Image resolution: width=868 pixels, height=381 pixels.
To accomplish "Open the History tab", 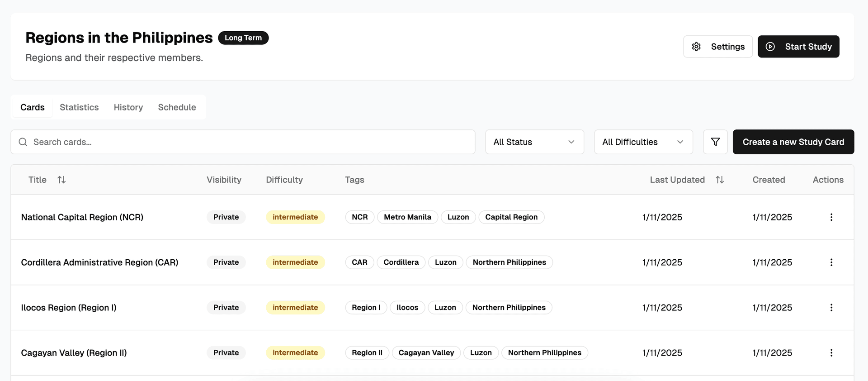I will coord(128,107).
